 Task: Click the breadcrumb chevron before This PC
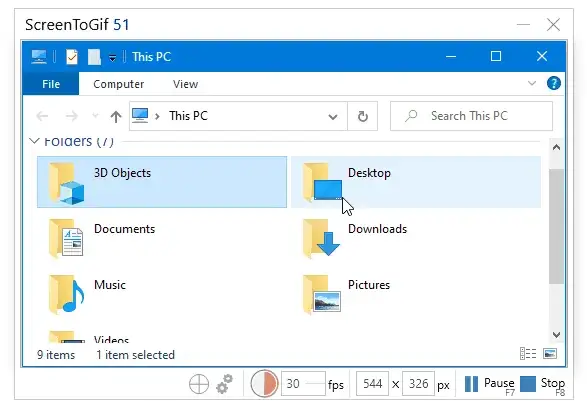pyautogui.click(x=158, y=116)
